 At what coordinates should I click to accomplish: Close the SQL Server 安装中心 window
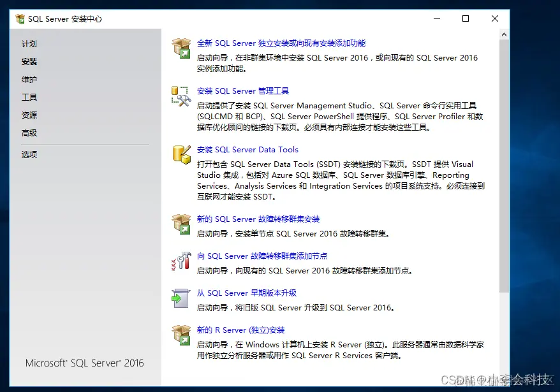click(495, 18)
